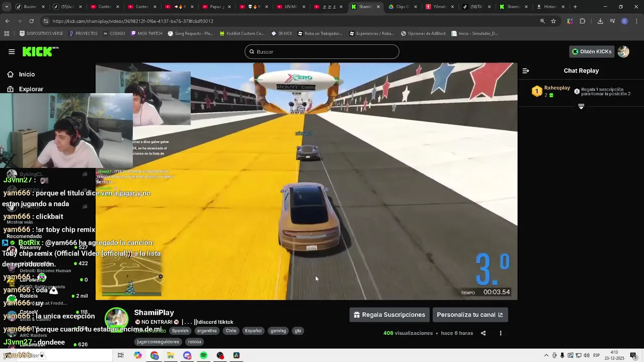Open a new browser tab
This screenshot has height=362, width=644.
(575, 7)
